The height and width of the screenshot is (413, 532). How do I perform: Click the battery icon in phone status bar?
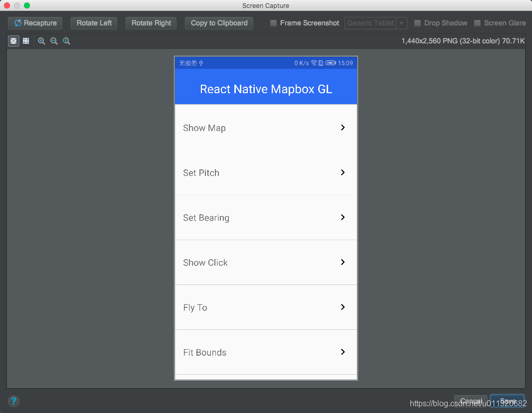point(331,63)
